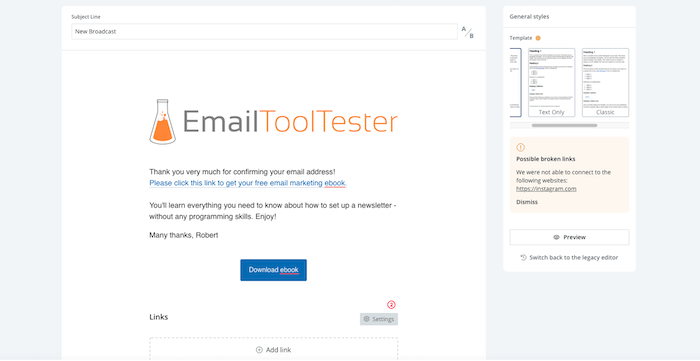Screen dimensions: 700x361
Task: Click the Links section heading
Action: [158, 317]
